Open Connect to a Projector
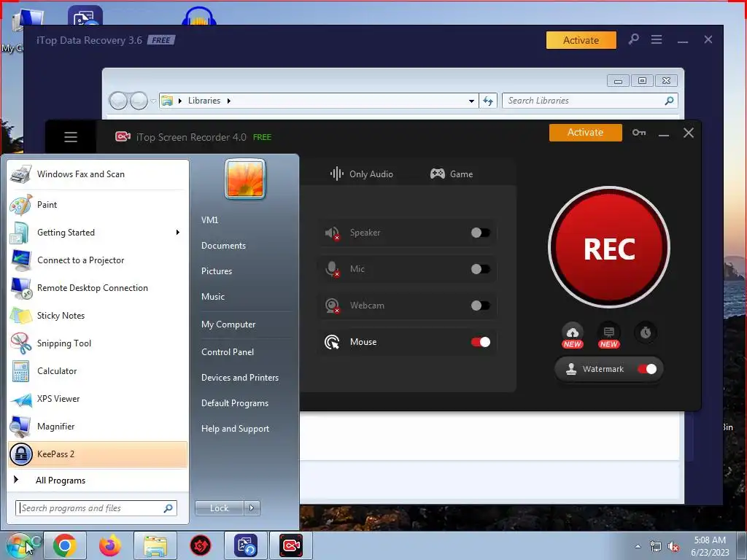This screenshot has width=747, height=560. (x=98, y=260)
